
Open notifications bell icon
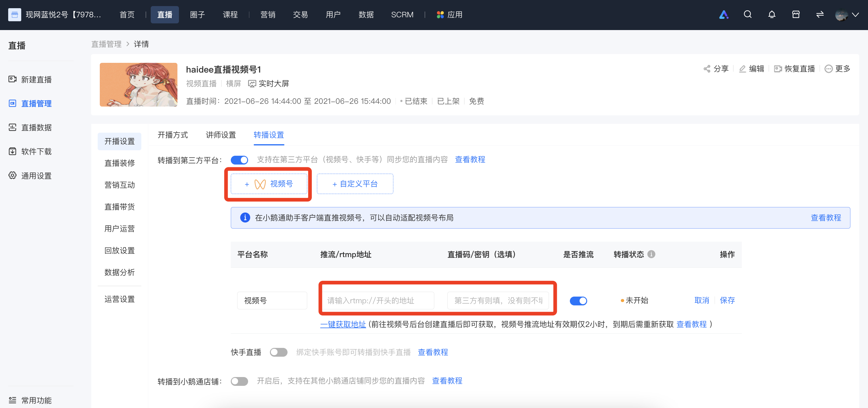pos(772,15)
